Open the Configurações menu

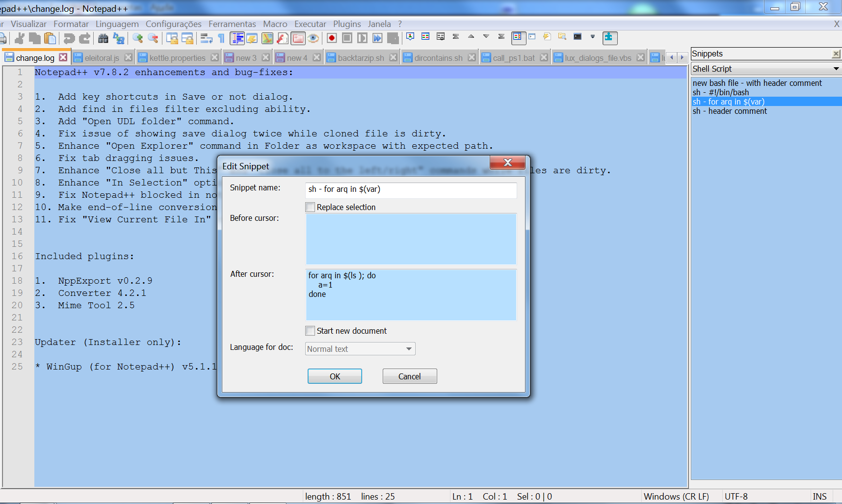174,24
